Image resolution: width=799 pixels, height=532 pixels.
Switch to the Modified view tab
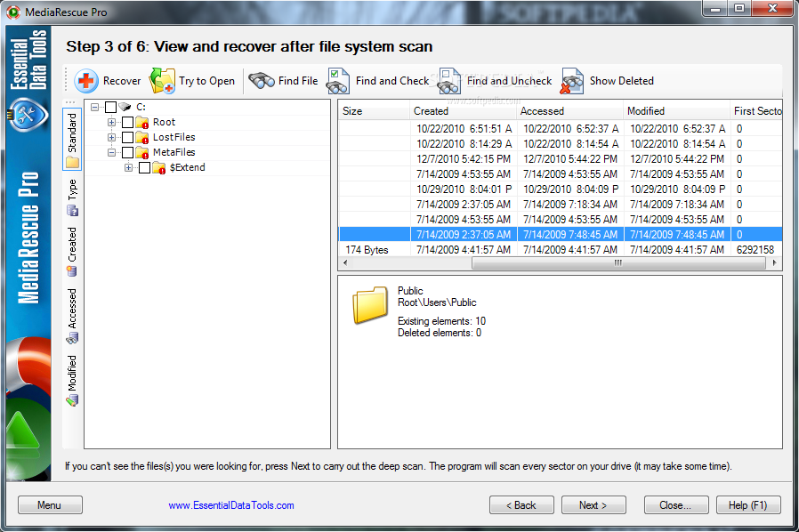tap(72, 380)
